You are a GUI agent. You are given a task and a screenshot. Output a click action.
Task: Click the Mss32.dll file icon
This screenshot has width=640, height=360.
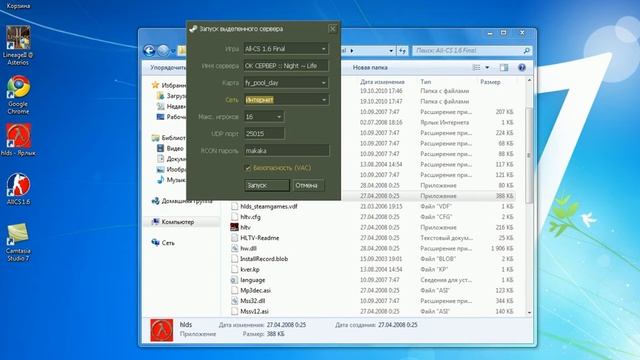coord(234,301)
